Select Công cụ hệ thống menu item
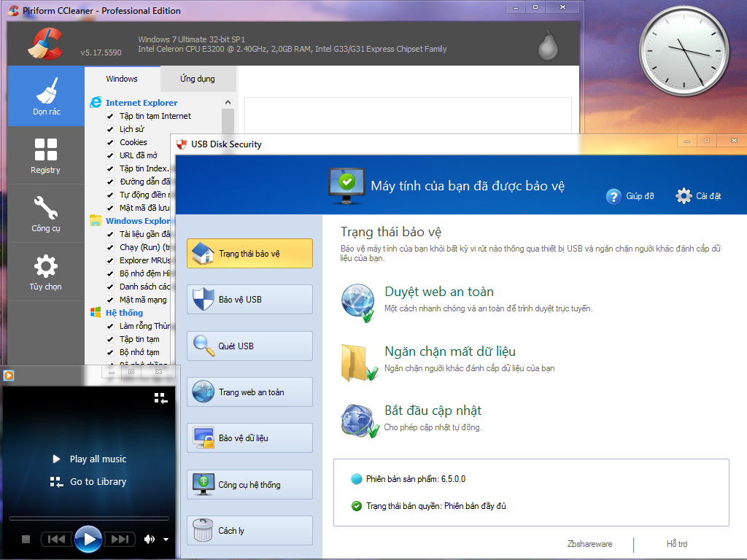Image resolution: width=747 pixels, height=560 pixels. click(x=249, y=484)
